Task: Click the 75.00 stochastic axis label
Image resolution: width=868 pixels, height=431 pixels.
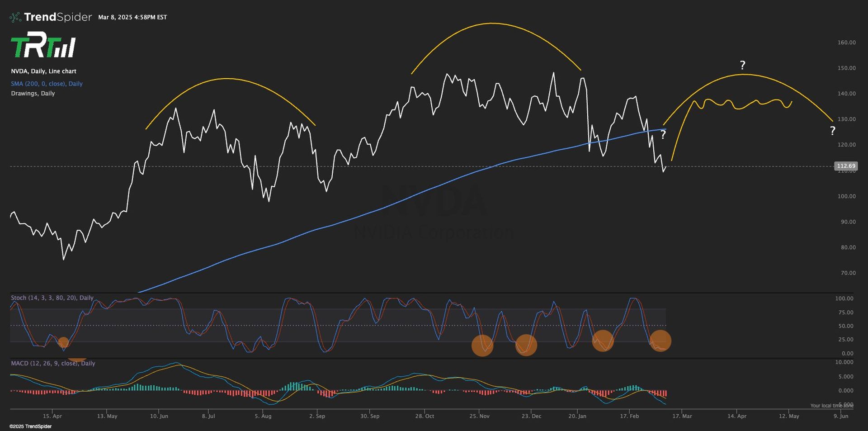Action: point(846,313)
